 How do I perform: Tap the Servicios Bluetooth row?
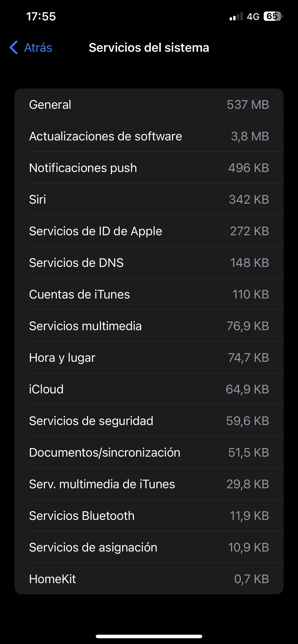coord(149,516)
